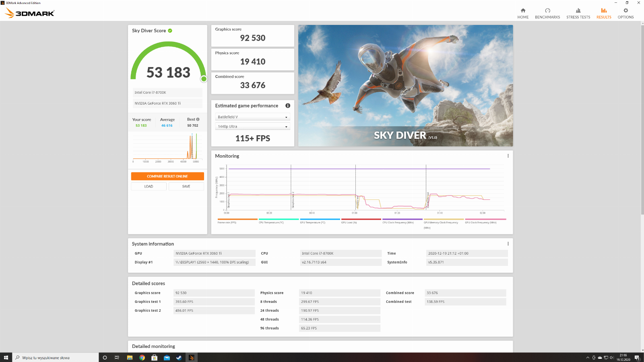Open the game dropdown showing Battlefield V
Screen dimensions: 644x362
click(x=252, y=117)
